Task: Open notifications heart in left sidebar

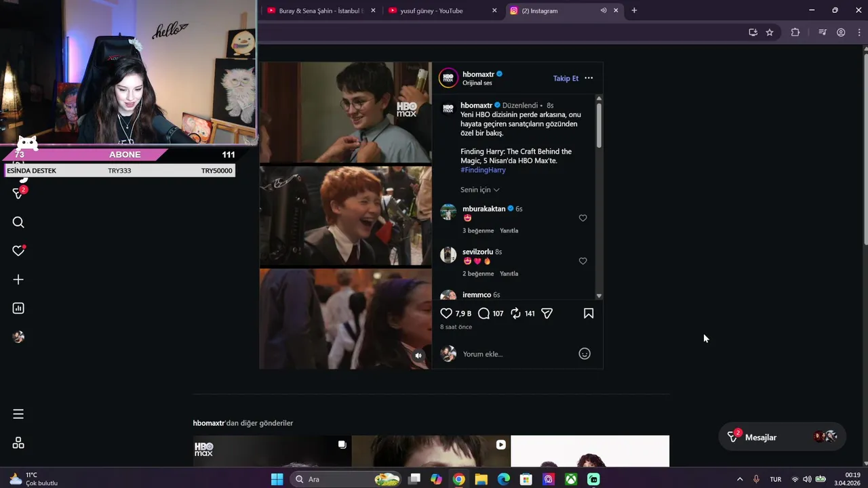Action: coord(18,251)
